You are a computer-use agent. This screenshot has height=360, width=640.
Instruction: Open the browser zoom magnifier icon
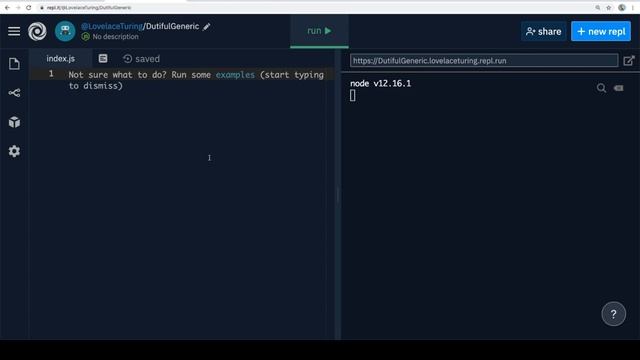point(598,8)
